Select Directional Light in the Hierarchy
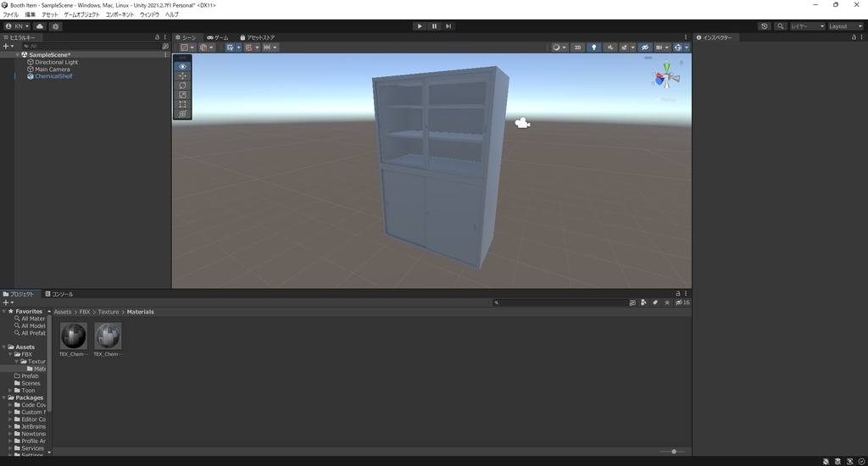 [57, 62]
